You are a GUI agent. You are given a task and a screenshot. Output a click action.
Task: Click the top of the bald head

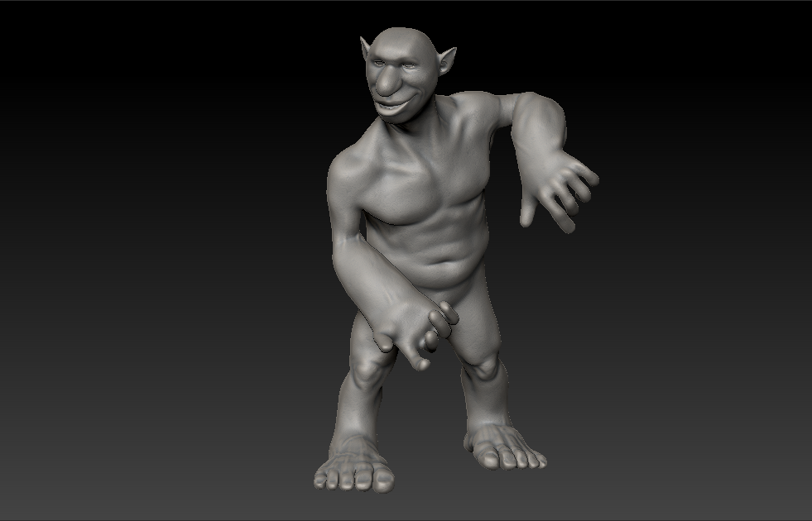(403, 37)
